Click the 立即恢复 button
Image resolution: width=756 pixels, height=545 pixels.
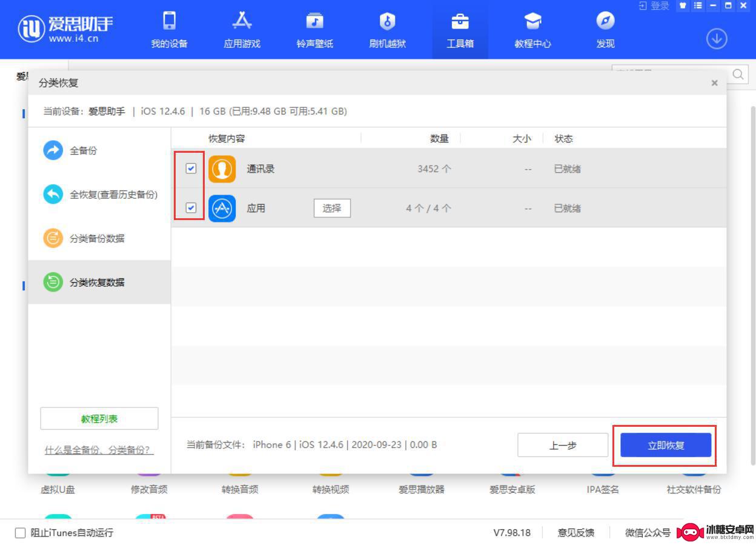[x=666, y=446]
